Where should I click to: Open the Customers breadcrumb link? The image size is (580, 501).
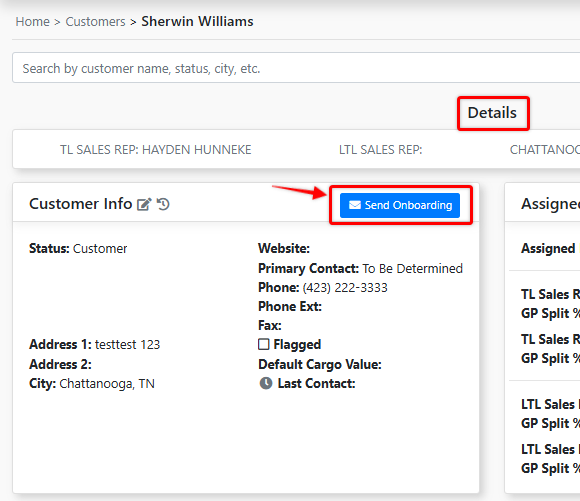coord(95,22)
